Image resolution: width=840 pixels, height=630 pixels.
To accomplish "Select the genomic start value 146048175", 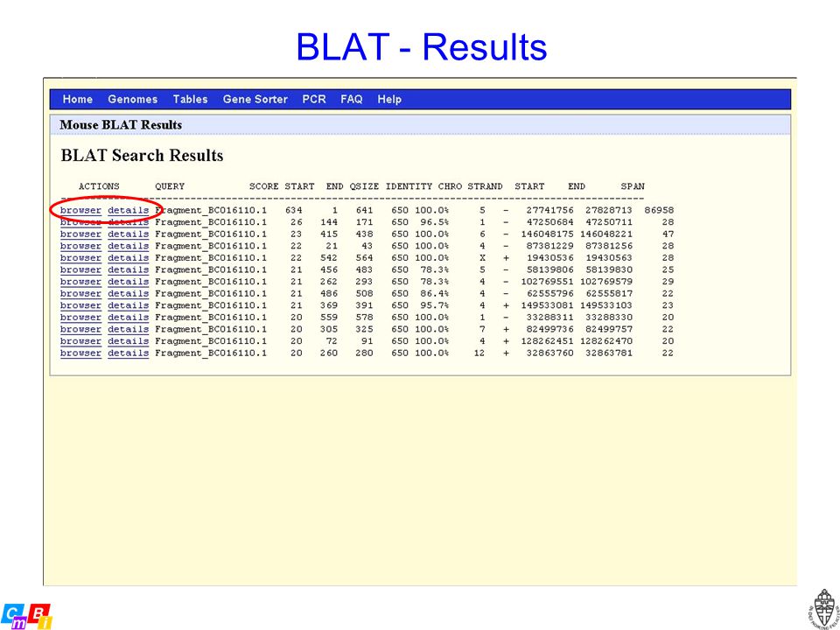I will click(547, 234).
